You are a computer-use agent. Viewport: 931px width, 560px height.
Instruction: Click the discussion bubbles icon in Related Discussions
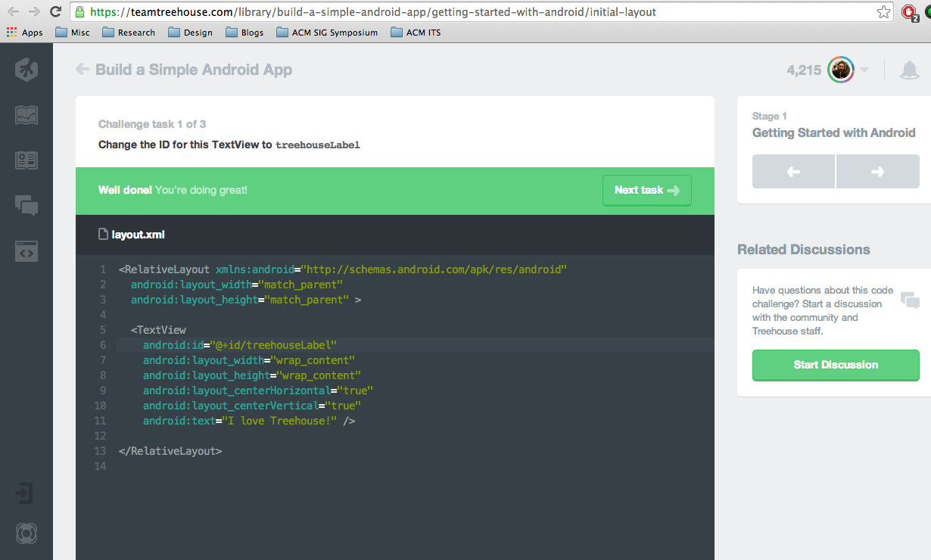pyautogui.click(x=911, y=300)
